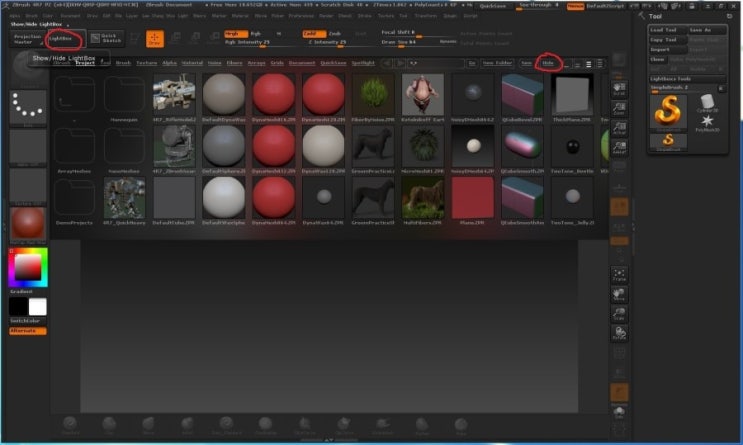Toggle the Mrgb mode button
Image resolution: width=743 pixels, height=445 pixels.
(x=236, y=34)
